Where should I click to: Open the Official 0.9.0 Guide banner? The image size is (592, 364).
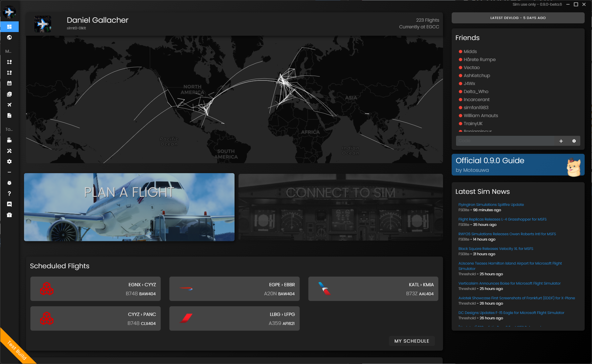click(x=518, y=165)
